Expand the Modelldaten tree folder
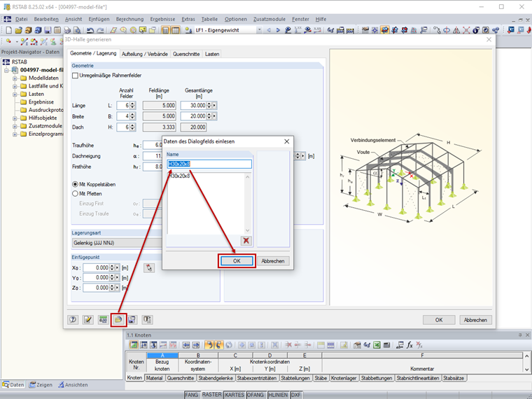 click(x=15, y=78)
